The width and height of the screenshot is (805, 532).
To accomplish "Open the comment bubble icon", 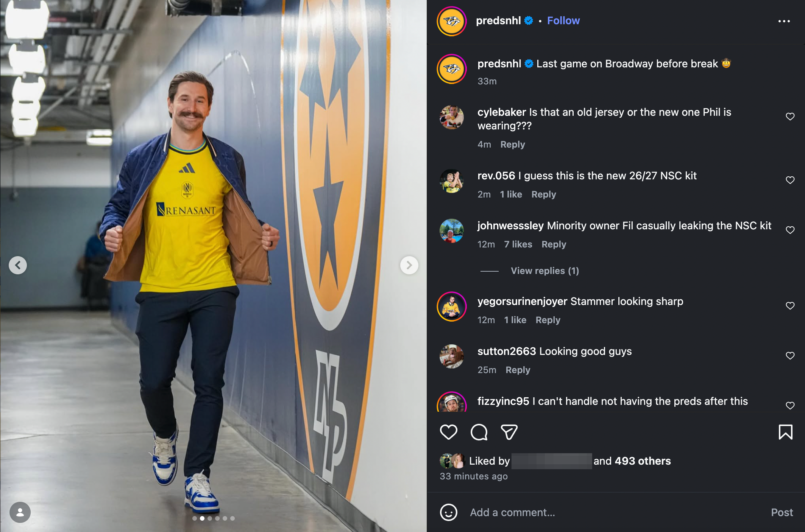I will pyautogui.click(x=479, y=432).
